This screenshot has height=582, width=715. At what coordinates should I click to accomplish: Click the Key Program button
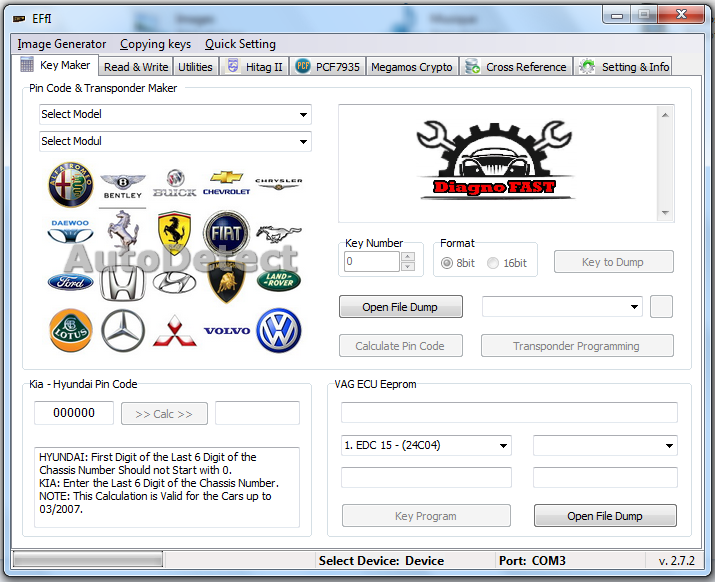(x=426, y=516)
